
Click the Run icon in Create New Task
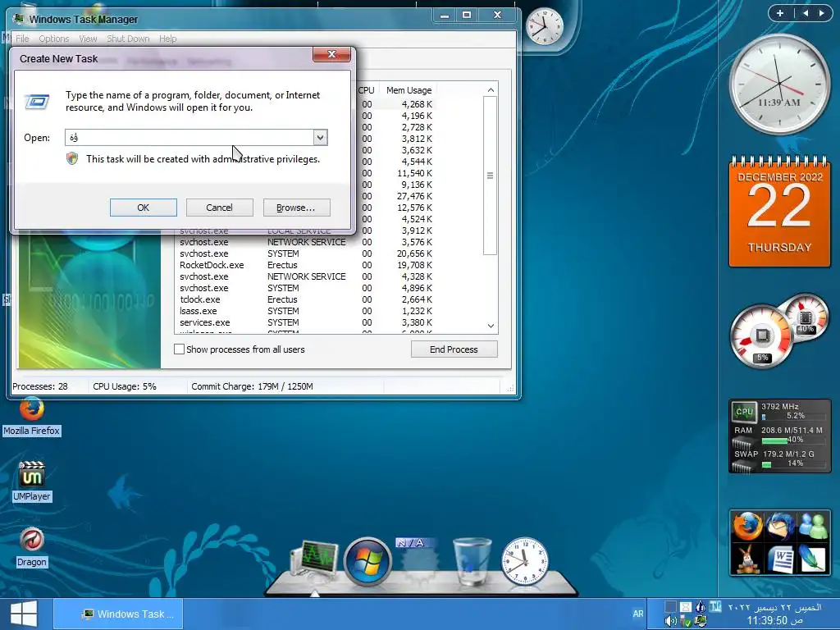pos(38,101)
